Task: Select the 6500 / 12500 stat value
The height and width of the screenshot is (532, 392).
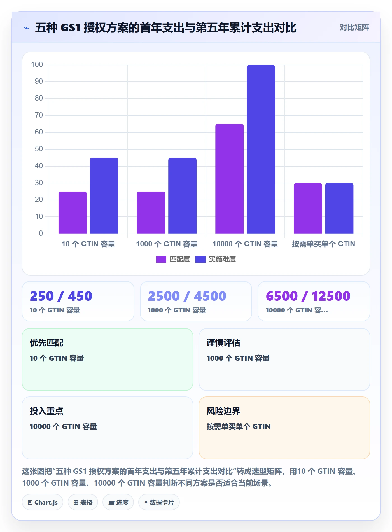Action: pyautogui.click(x=308, y=296)
